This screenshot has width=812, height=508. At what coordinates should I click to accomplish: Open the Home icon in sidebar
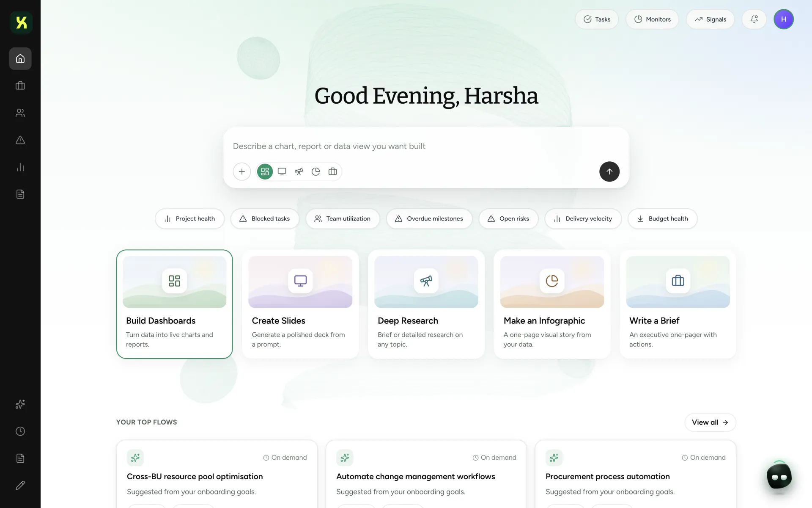pos(20,58)
